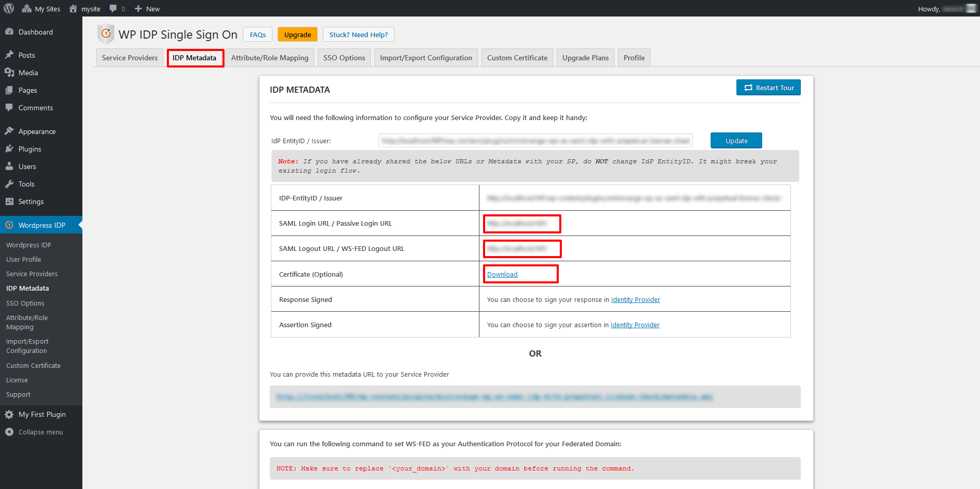Viewport: 980px width, 489px height.
Task: Go to Import/Export Configuration tab
Action: [x=426, y=58]
